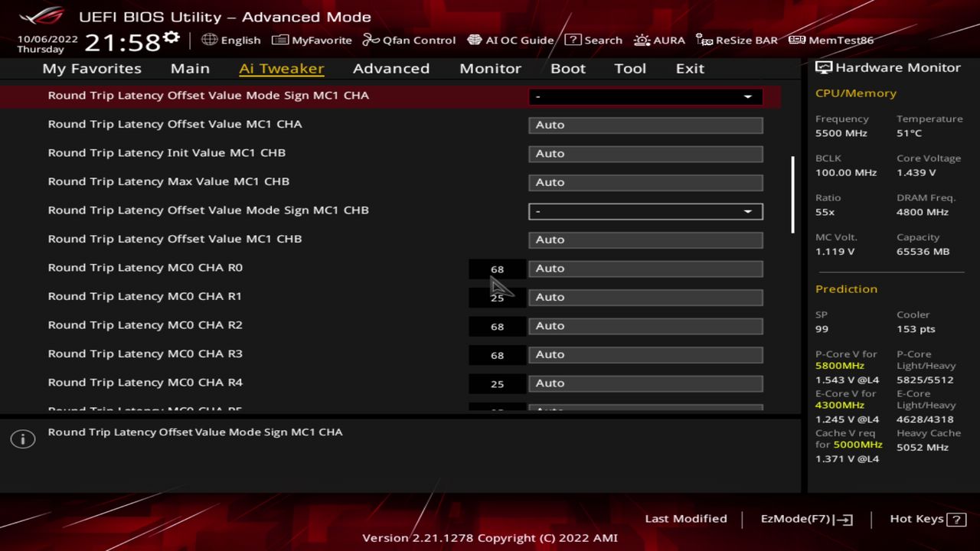Click 5800MHz P-Core prediction value
The height and width of the screenshot is (551, 980).
coord(840,366)
